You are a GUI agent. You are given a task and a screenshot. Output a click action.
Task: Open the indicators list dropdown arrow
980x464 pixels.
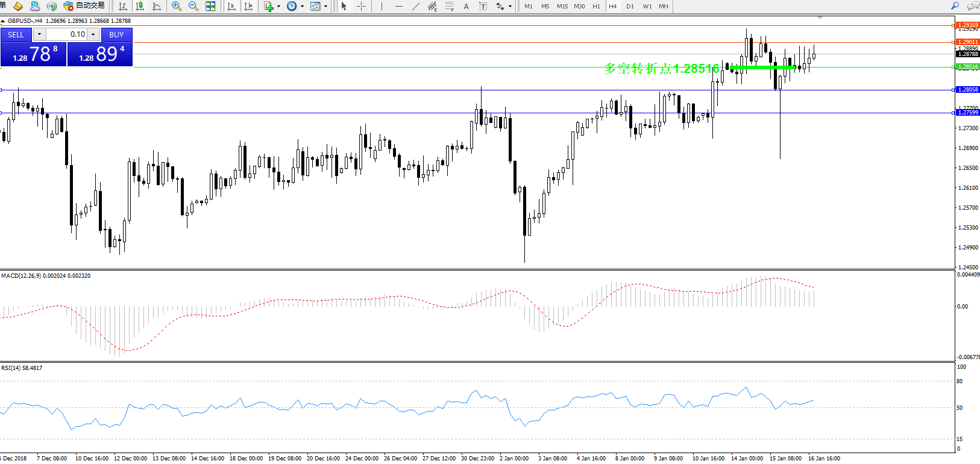(x=278, y=7)
